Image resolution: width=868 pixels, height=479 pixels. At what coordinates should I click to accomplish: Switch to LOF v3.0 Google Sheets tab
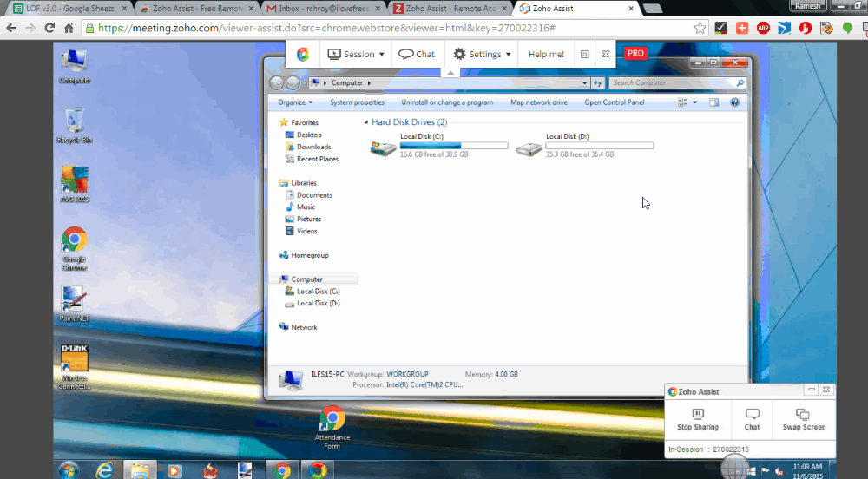(69, 9)
